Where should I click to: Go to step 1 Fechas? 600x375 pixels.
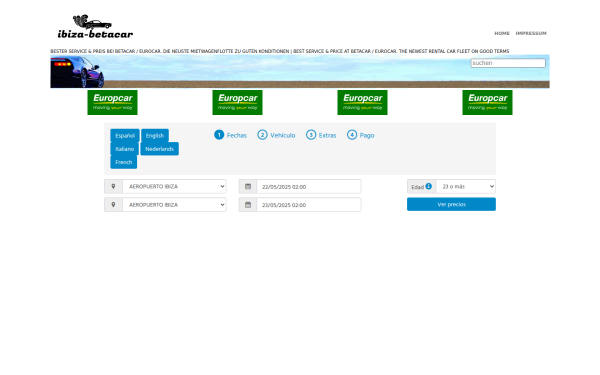pos(230,135)
